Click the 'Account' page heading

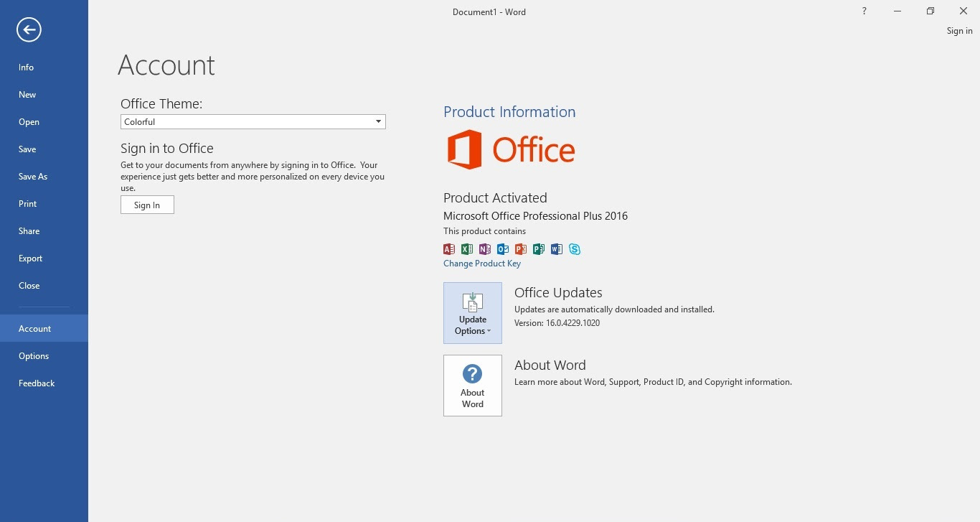pos(166,65)
